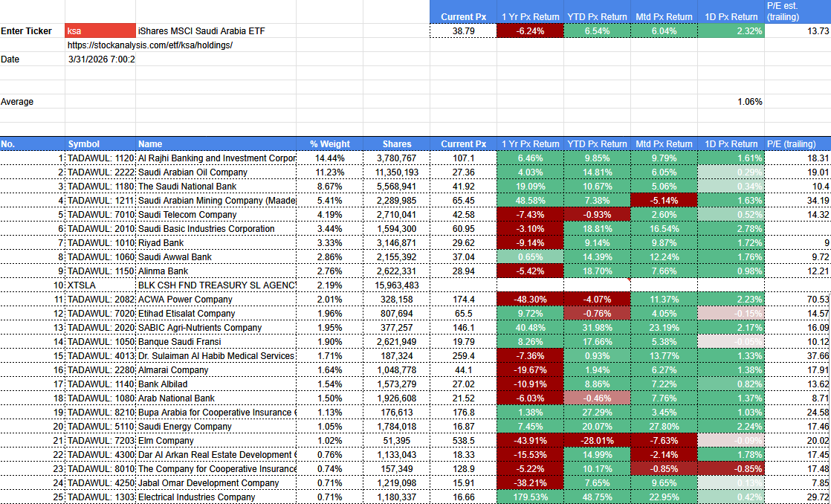Select ETF current price cell 38.79
This screenshot has width=831, height=504.
(463, 30)
